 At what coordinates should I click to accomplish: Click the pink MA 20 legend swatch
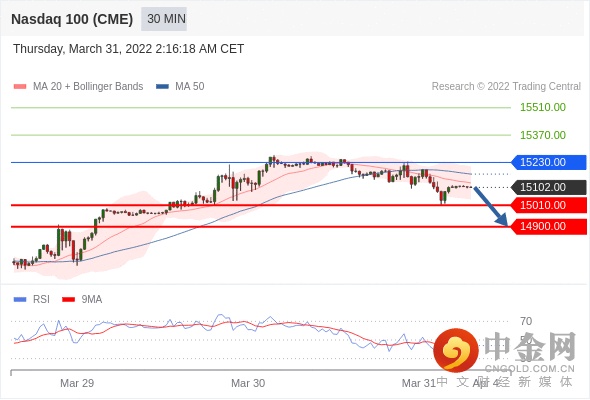coord(20,87)
